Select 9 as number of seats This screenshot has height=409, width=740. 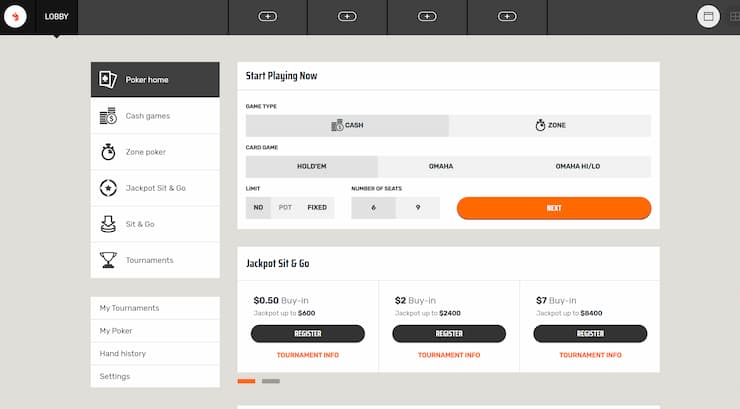tap(417, 208)
